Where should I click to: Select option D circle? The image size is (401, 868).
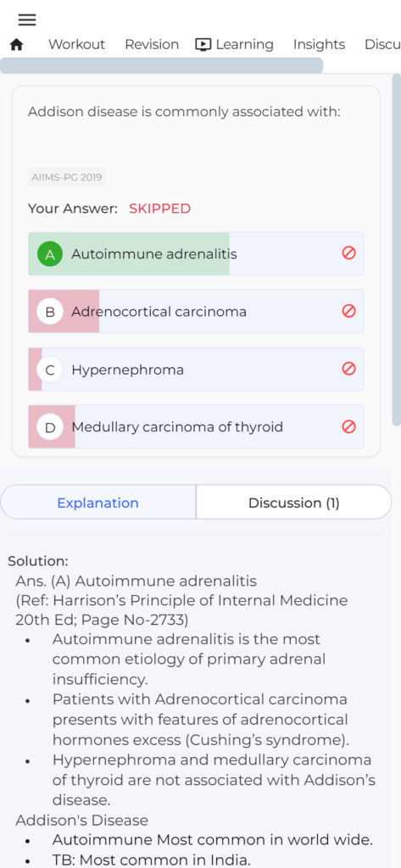click(x=50, y=427)
